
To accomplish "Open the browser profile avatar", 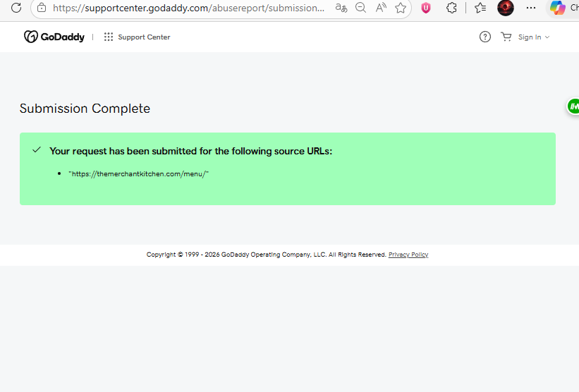I will click(506, 8).
